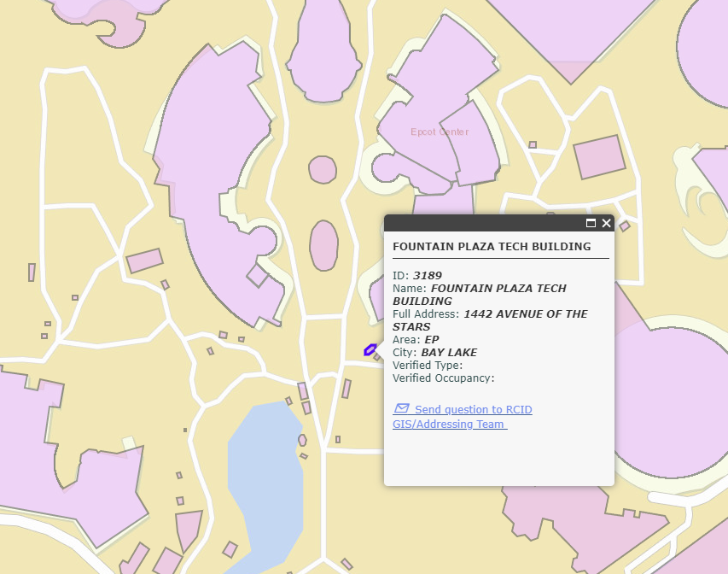The height and width of the screenshot is (574, 728).
Task: Click the BAY LAKE city value
Action: point(449,353)
